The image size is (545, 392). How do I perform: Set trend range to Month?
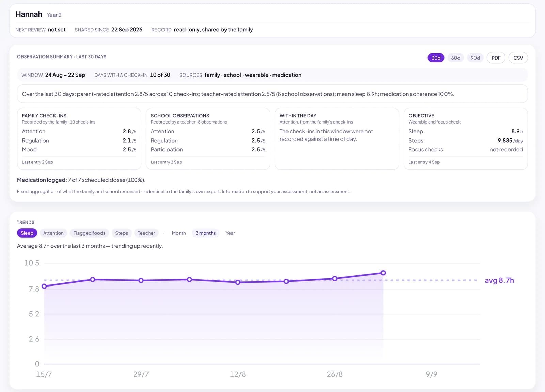179,233
